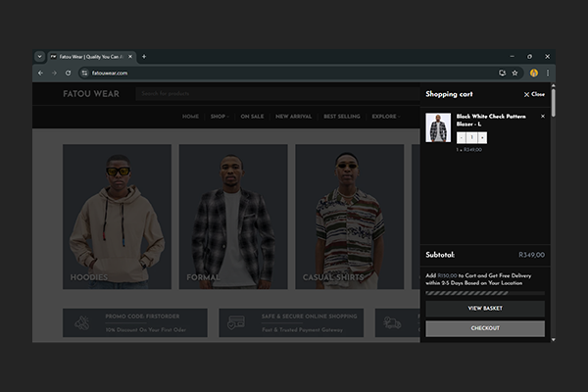Open the Chrome three-dot menu

pos(548,73)
